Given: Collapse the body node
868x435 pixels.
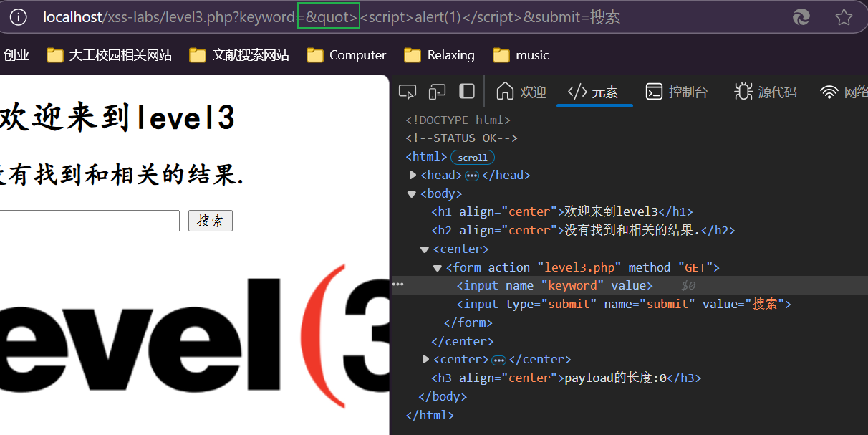Looking at the screenshot, I should pos(411,193).
